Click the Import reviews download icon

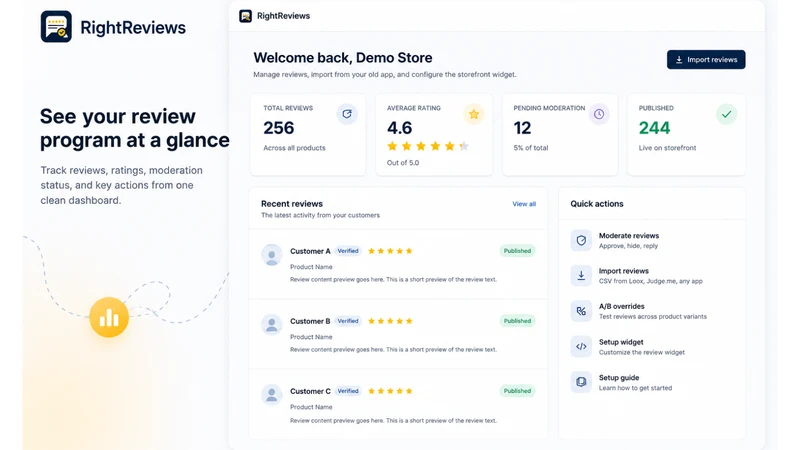point(581,276)
